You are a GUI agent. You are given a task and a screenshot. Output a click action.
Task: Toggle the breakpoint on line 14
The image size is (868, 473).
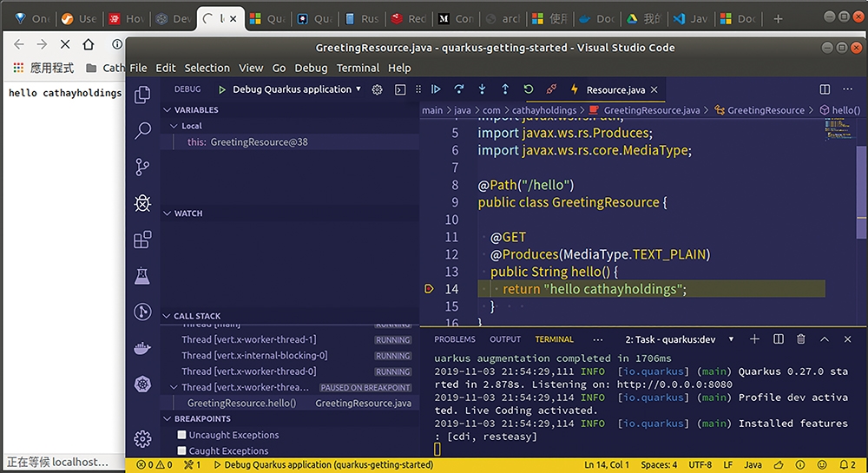(x=429, y=289)
